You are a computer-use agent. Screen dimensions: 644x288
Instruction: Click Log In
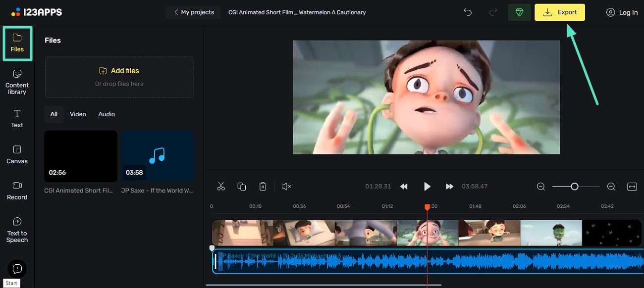click(622, 12)
